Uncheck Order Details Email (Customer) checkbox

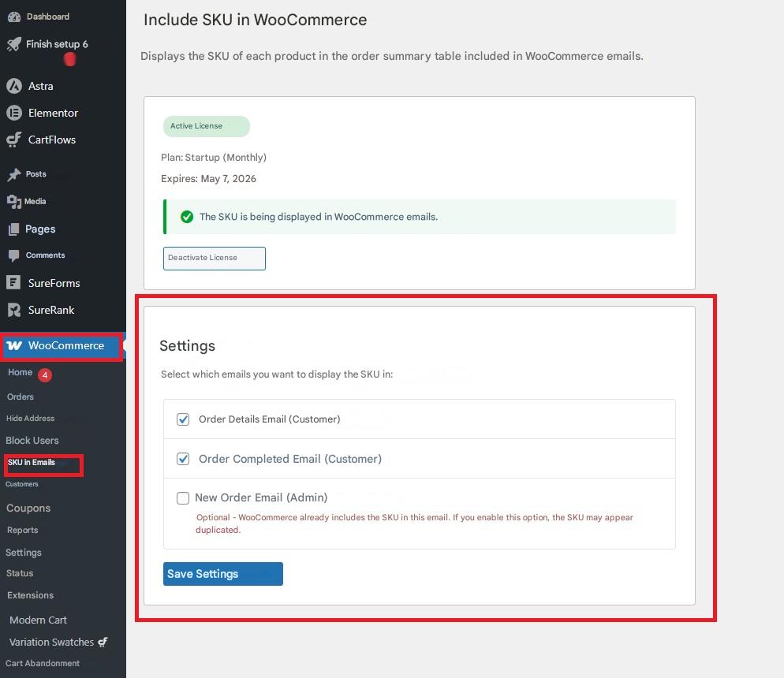click(x=183, y=419)
